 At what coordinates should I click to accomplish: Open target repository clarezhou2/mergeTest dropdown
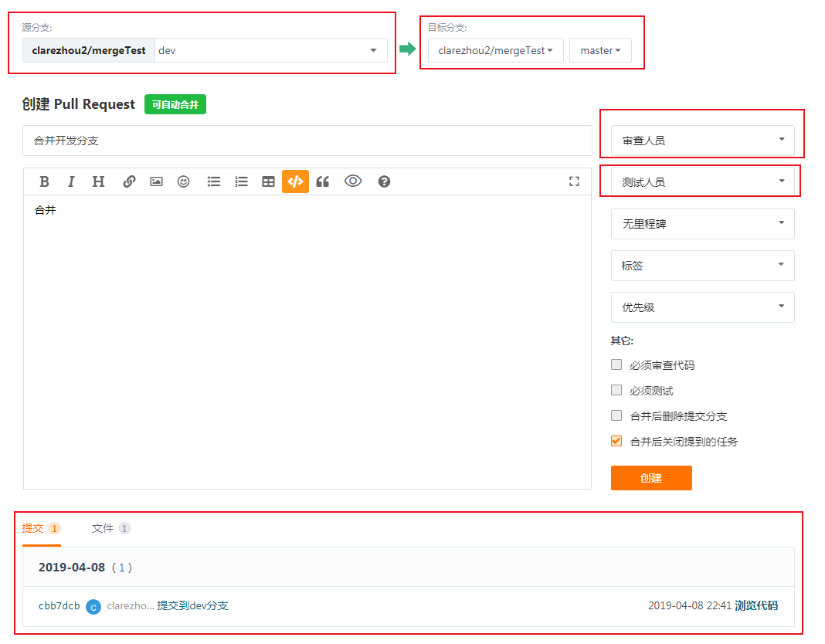point(496,50)
